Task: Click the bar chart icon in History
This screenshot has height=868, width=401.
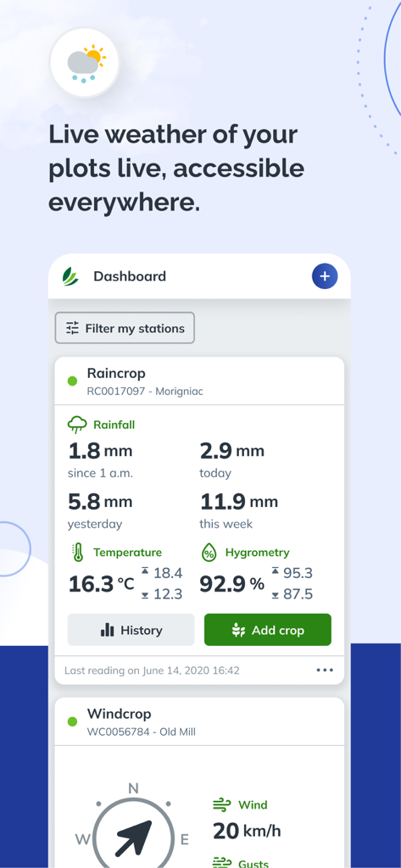Action: point(108,630)
